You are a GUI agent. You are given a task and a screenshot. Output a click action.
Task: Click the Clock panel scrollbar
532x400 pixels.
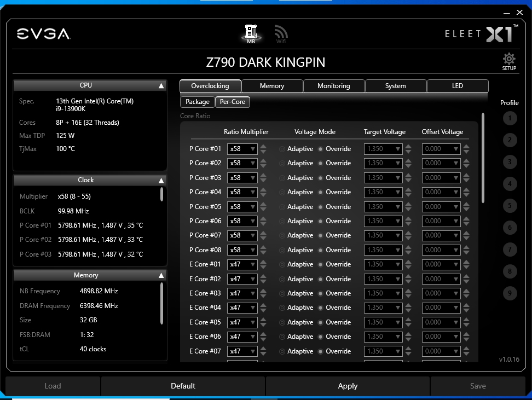click(161, 194)
